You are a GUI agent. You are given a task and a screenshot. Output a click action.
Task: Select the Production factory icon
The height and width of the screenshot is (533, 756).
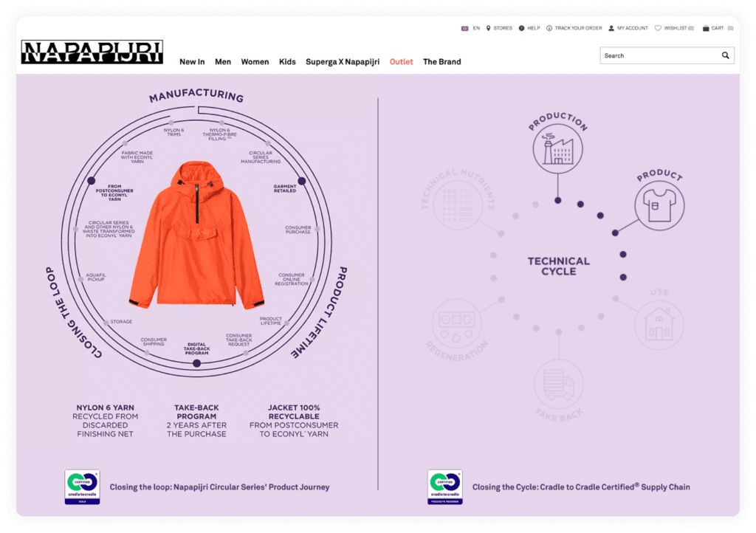point(558,149)
